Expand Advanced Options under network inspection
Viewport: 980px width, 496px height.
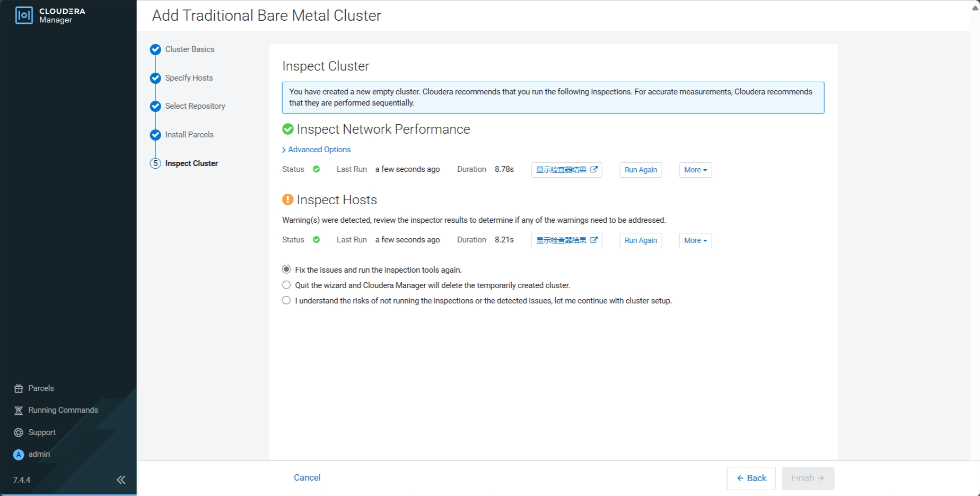[x=317, y=150]
